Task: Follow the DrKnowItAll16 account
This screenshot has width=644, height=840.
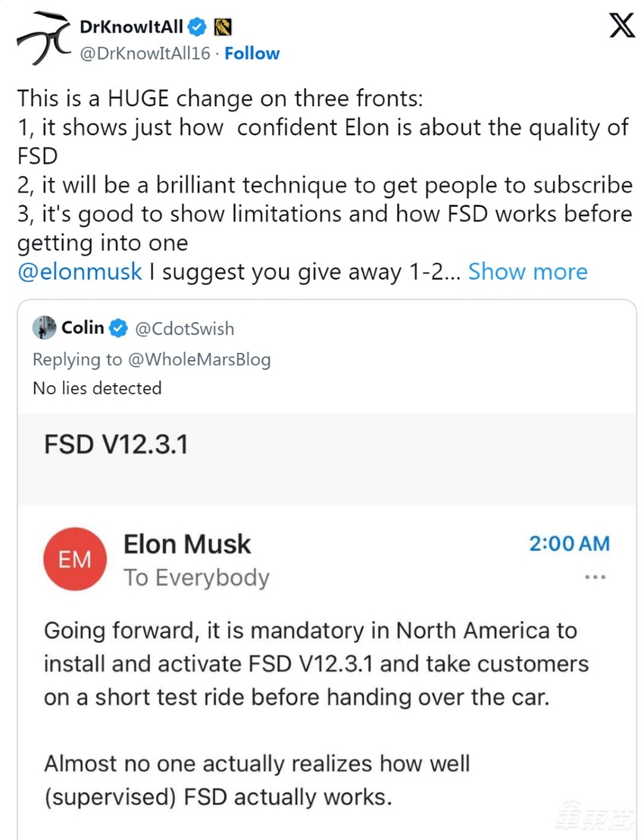Action: 252,54
